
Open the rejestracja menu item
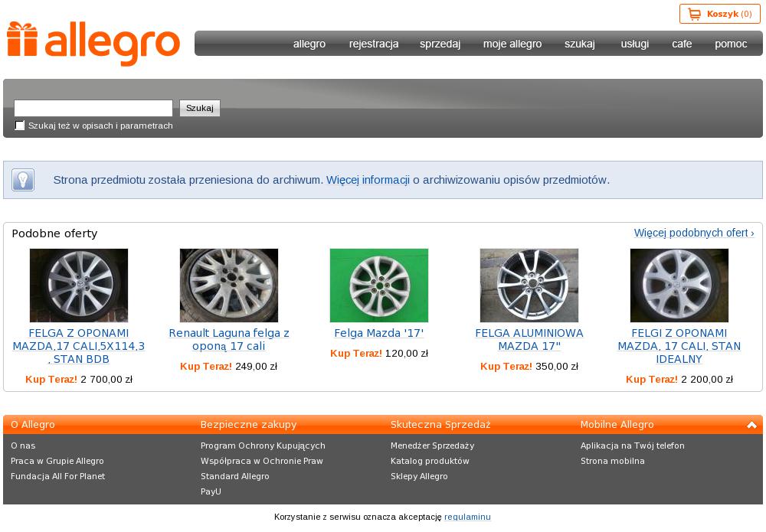point(374,44)
